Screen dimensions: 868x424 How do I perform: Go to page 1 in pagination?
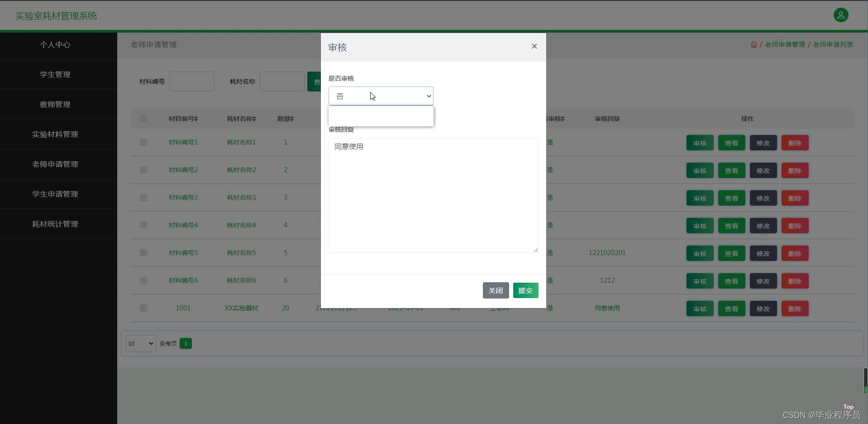(186, 343)
